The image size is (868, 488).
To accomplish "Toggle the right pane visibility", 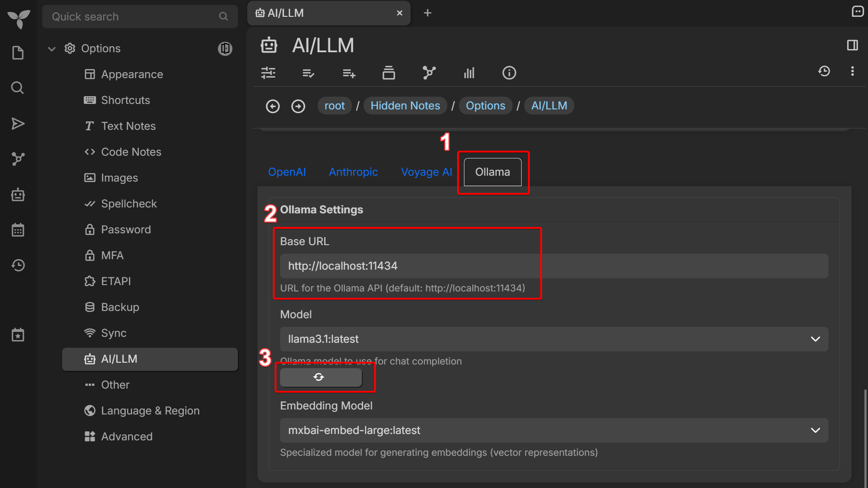I will pos(852,45).
